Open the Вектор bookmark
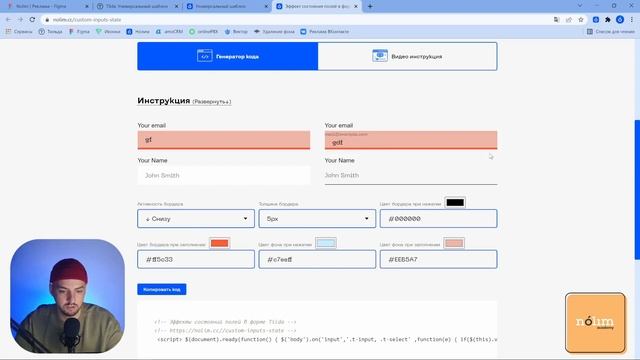The height and width of the screenshot is (360, 640). tap(236, 31)
